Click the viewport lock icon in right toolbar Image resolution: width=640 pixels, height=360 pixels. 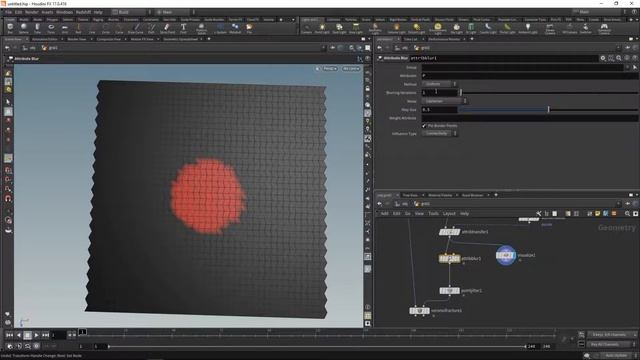(368, 89)
